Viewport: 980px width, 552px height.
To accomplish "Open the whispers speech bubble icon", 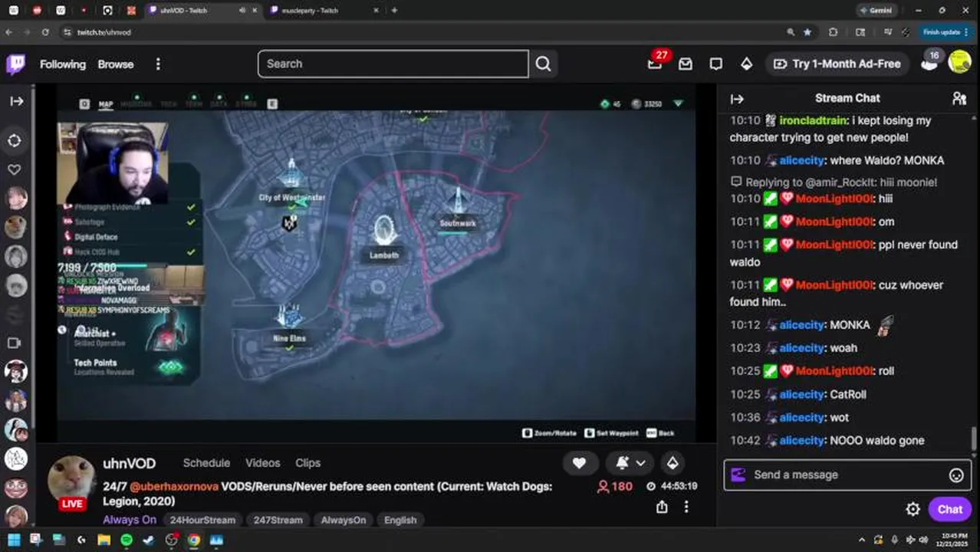I will [716, 64].
